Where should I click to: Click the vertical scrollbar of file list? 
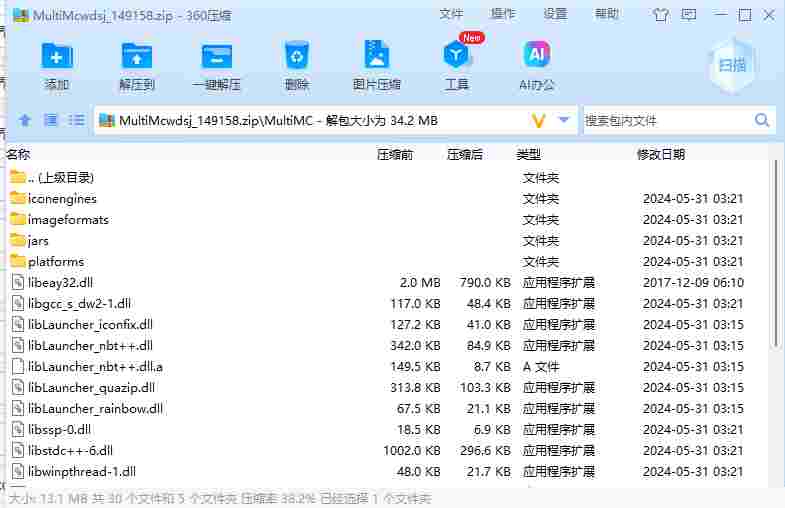776,254
